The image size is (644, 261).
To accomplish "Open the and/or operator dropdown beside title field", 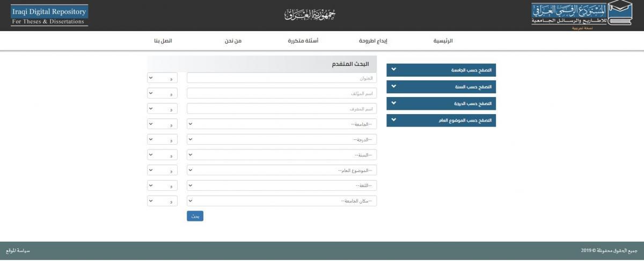I will tap(162, 78).
